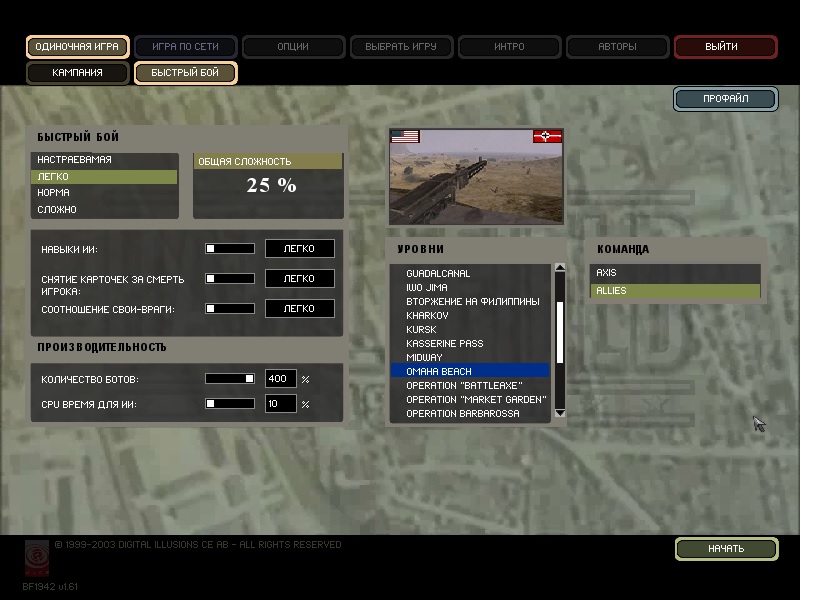Viewport: 819px width, 600px height.
Task: Adjust CPU время для ИИ slider
Action: [x=230, y=404]
